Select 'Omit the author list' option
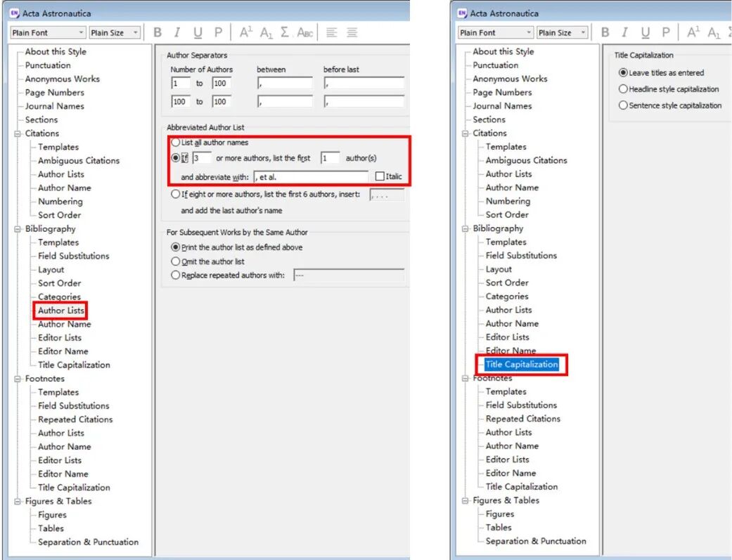This screenshot has width=732, height=560. tap(175, 261)
